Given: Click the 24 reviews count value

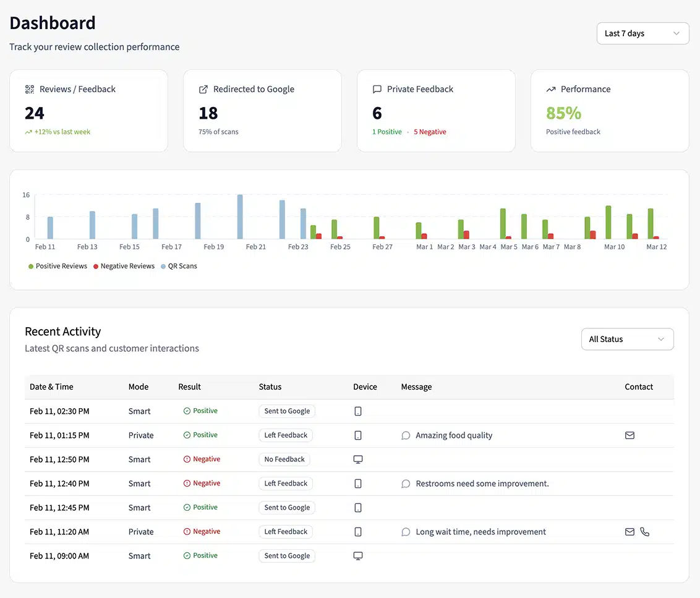Looking at the screenshot, I should point(35,113).
